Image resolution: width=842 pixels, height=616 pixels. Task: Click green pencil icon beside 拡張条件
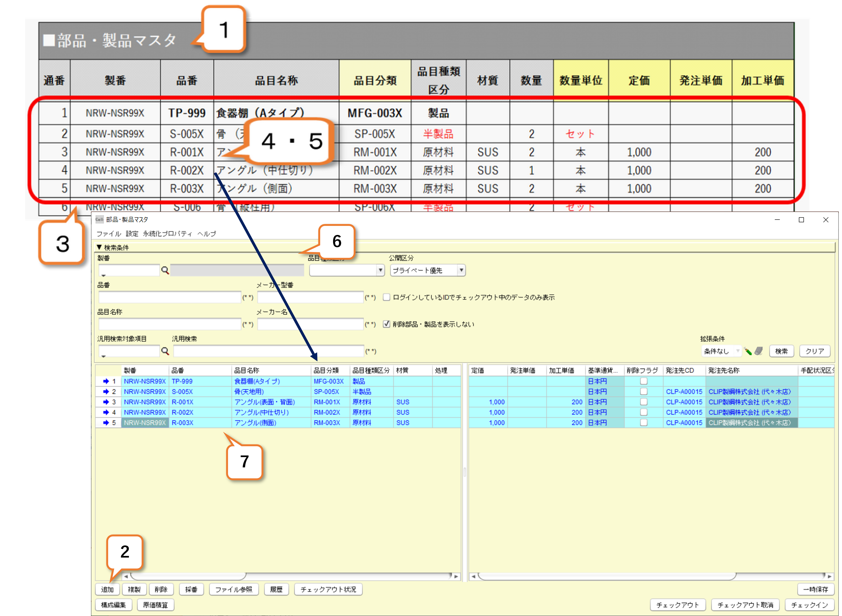748,351
